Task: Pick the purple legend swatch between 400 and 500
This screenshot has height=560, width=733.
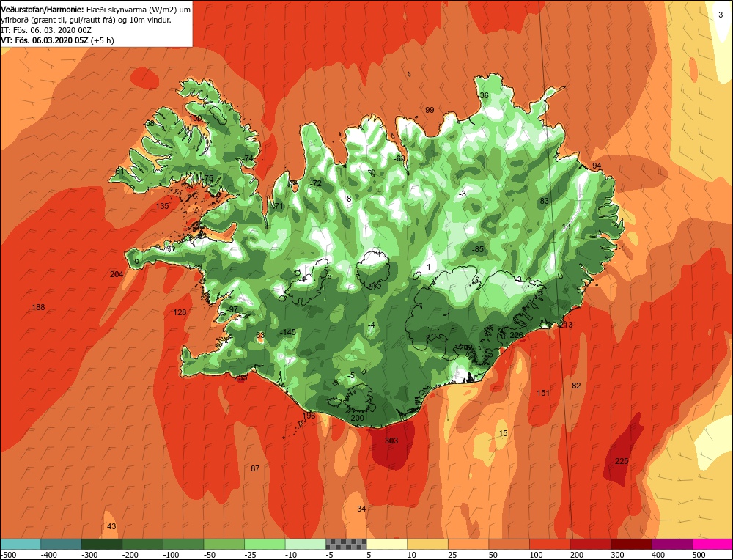Action: click(x=671, y=544)
